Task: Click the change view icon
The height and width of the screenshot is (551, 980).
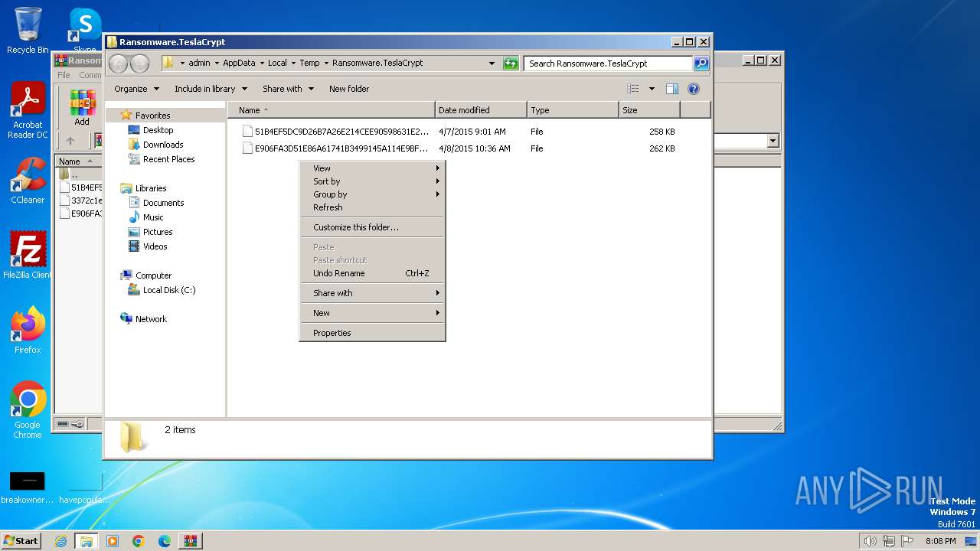Action: coord(633,89)
